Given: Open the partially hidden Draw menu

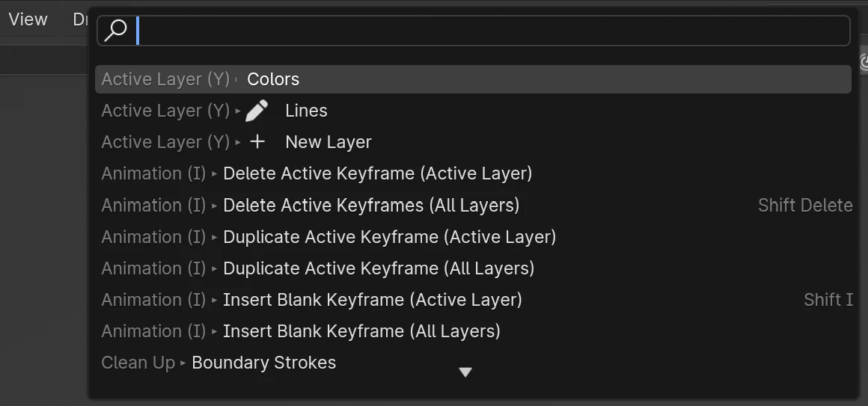Looking at the screenshot, I should coord(80,19).
